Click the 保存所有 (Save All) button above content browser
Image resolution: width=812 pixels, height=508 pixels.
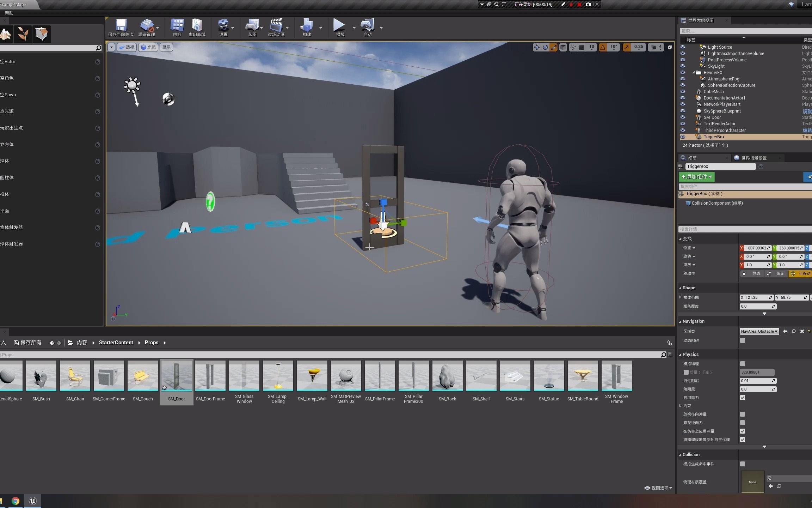[x=27, y=342]
